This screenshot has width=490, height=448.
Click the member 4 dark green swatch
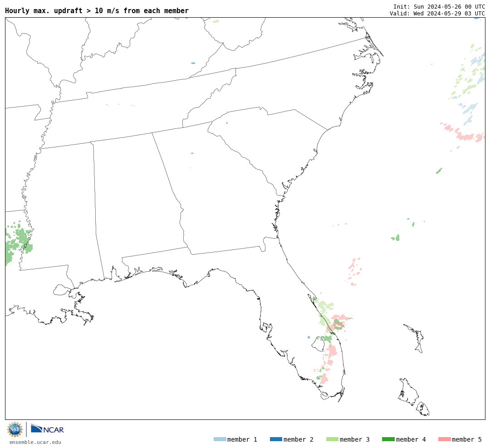point(388,439)
